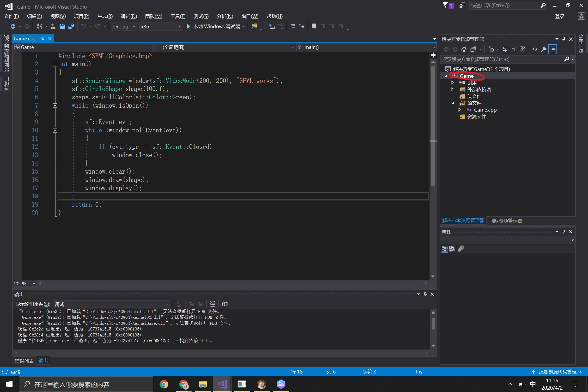The image size is (588, 392).
Task: Clear all output with the clear icon
Action: coord(213,304)
